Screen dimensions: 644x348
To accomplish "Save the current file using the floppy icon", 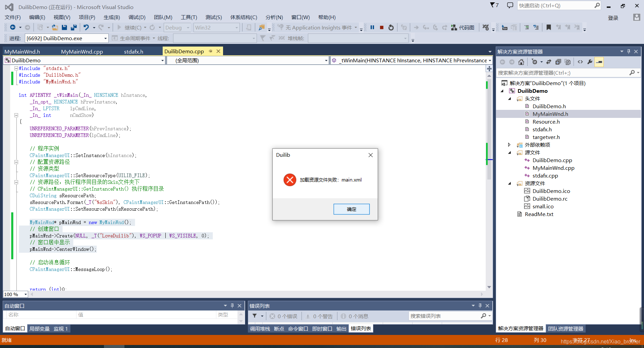I will point(64,27).
